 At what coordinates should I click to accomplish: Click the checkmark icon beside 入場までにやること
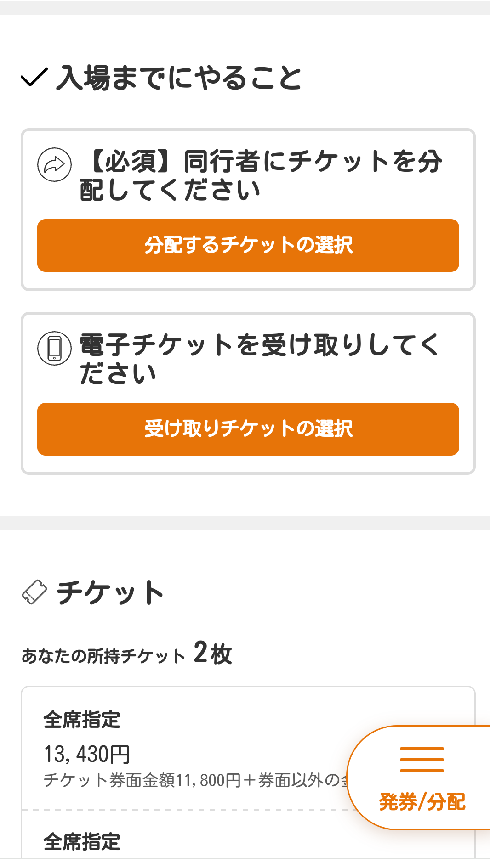(34, 77)
